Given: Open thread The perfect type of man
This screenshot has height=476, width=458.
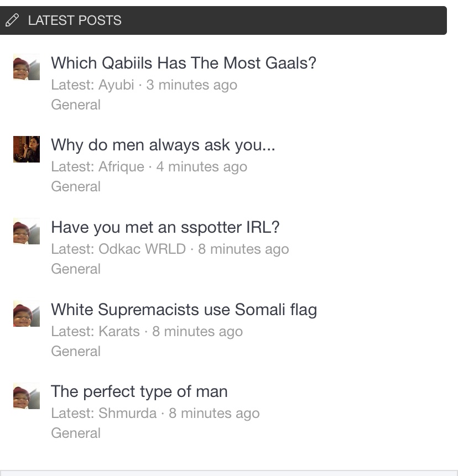Looking at the screenshot, I should click(139, 391).
